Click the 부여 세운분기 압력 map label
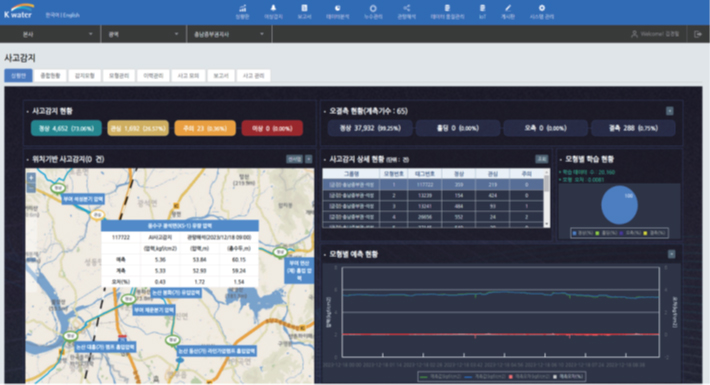The image size is (710, 385). (154, 310)
